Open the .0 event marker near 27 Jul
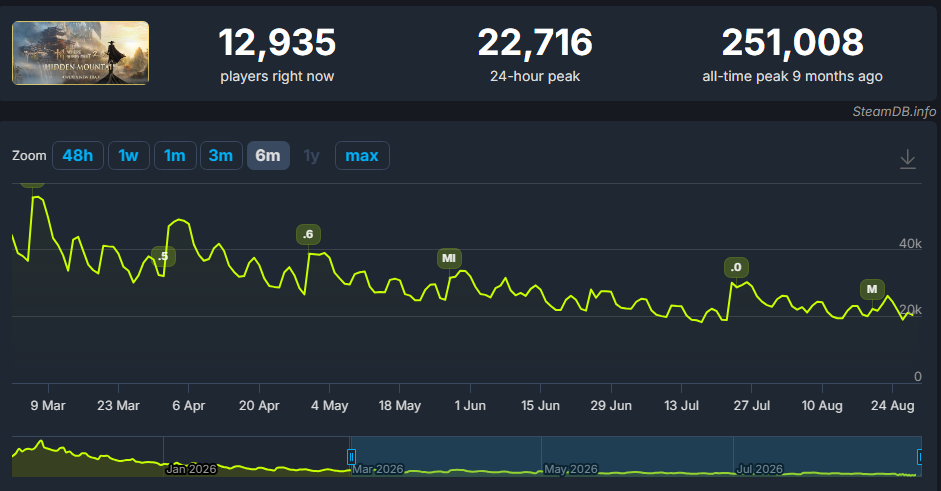Viewport: 941px width, 491px height. pos(736,267)
